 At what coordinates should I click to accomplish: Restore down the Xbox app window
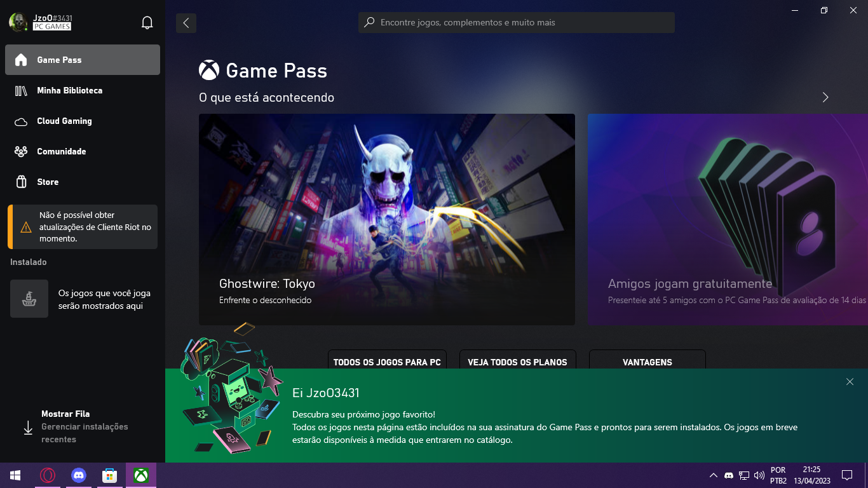click(824, 10)
